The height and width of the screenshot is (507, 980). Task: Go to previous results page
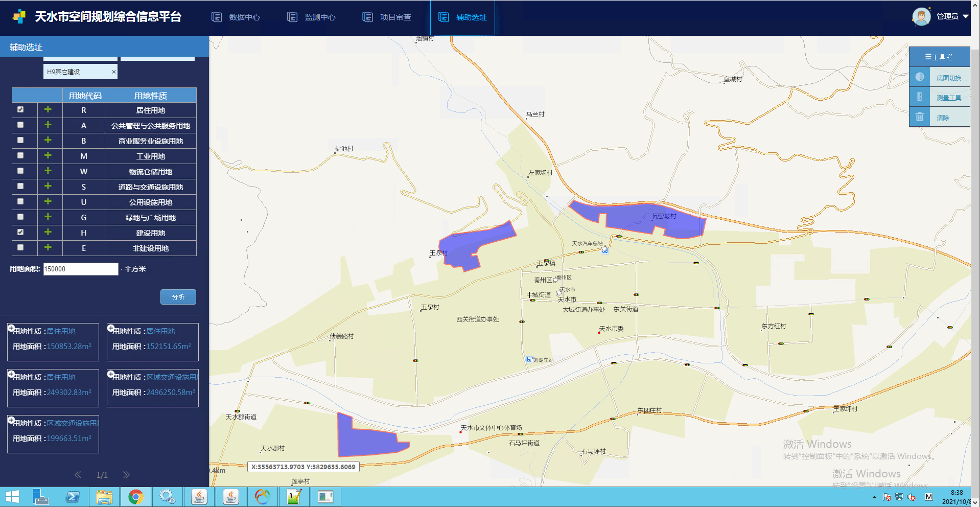click(x=78, y=475)
